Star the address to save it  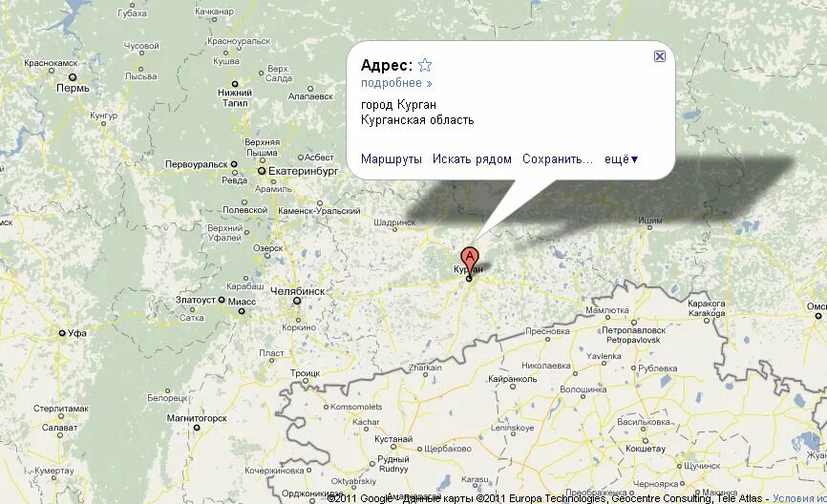(425, 65)
